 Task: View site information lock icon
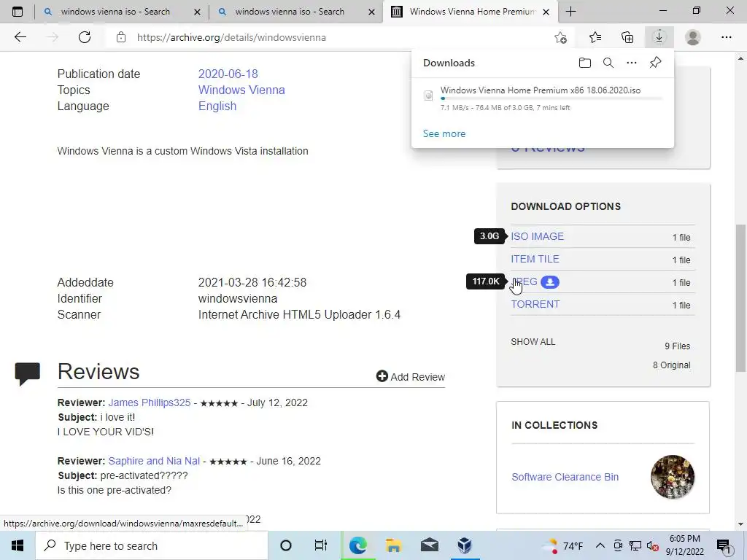[x=121, y=37]
